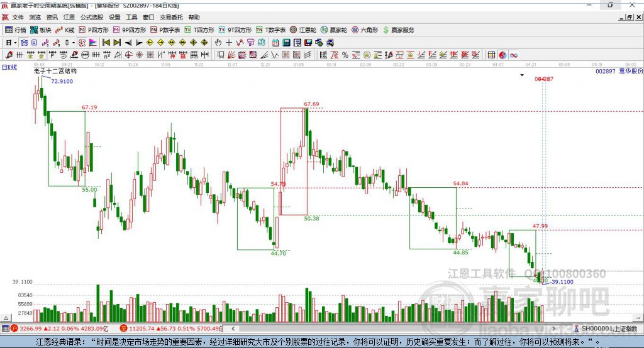Open the calculator icon
The image size is (644, 348).
tap(287, 43)
